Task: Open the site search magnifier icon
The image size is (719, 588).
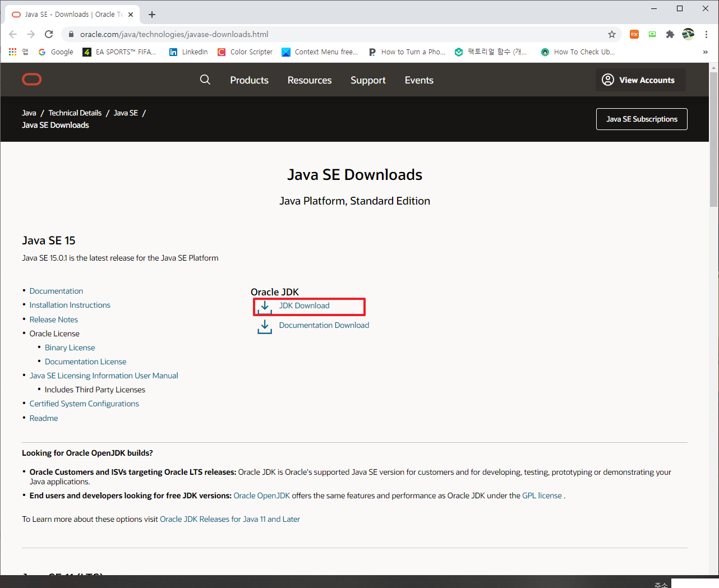Action: [x=205, y=80]
